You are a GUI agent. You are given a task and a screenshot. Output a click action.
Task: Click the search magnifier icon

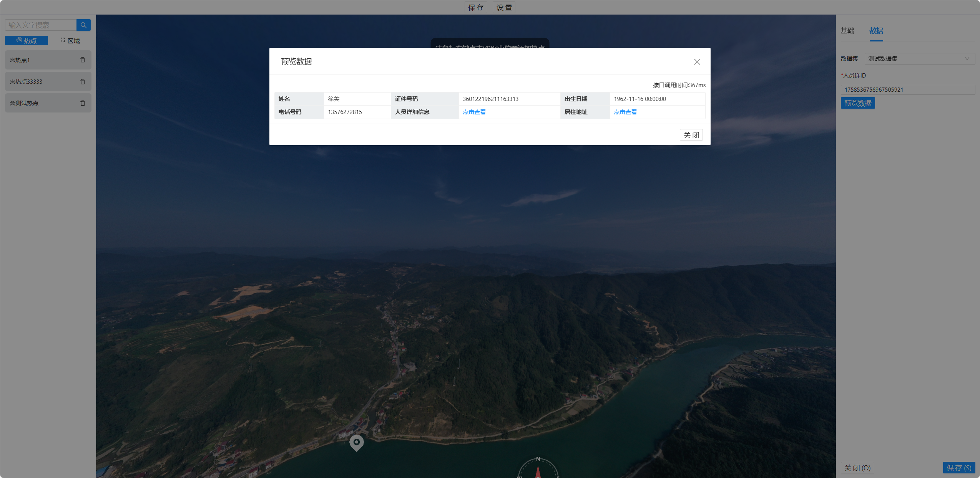coord(83,25)
